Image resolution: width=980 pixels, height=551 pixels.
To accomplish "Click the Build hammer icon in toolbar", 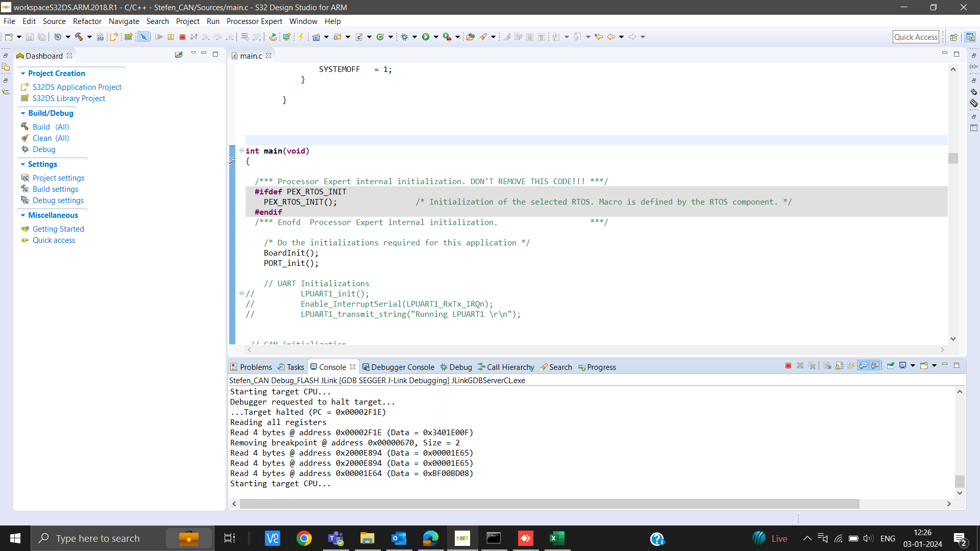I will coord(79,37).
